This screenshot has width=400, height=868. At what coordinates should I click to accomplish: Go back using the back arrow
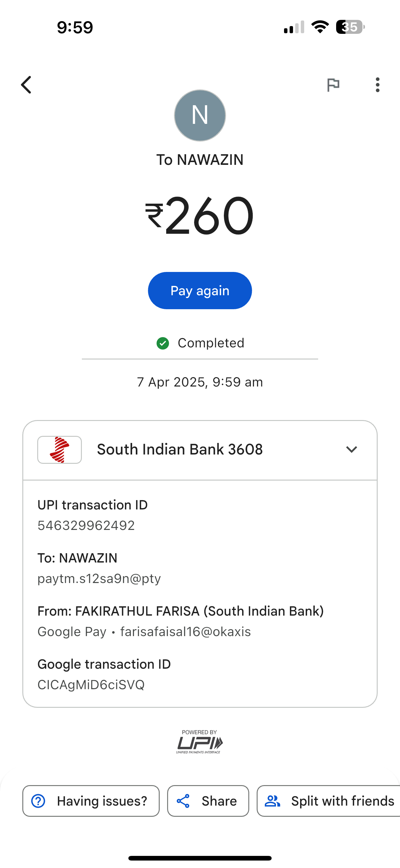pos(26,84)
